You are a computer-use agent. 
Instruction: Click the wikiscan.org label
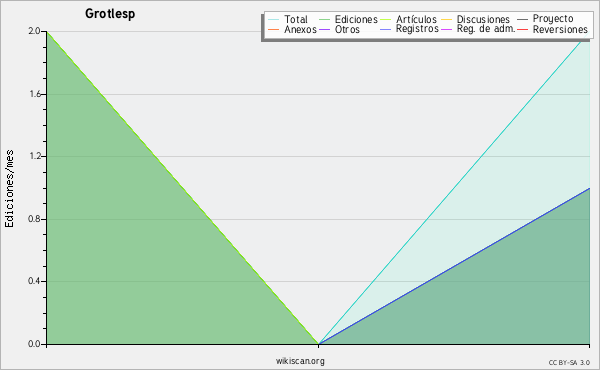[300, 361]
